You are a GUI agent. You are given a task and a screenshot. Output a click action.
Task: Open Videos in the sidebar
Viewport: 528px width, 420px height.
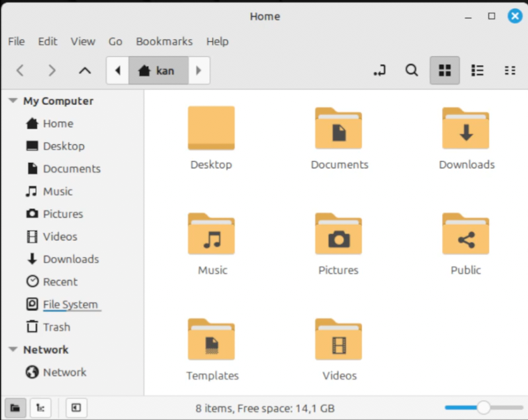coord(52,237)
